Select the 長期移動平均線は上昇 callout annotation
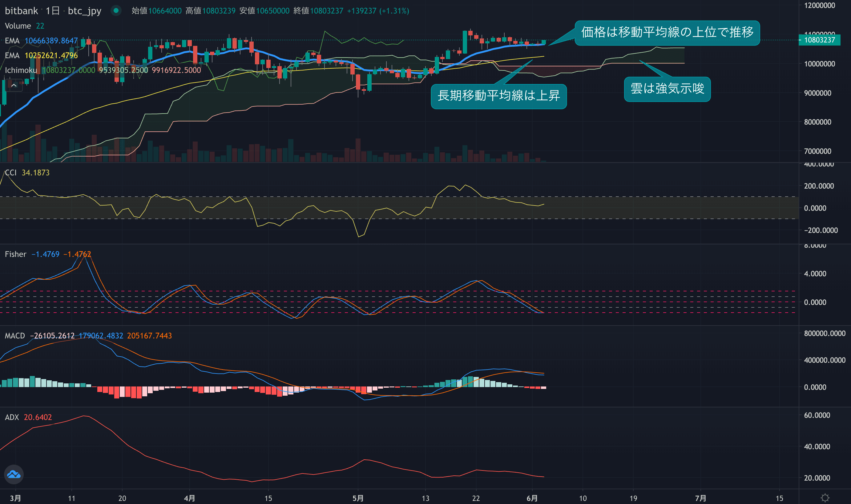851x504 pixels. pyautogui.click(x=498, y=96)
